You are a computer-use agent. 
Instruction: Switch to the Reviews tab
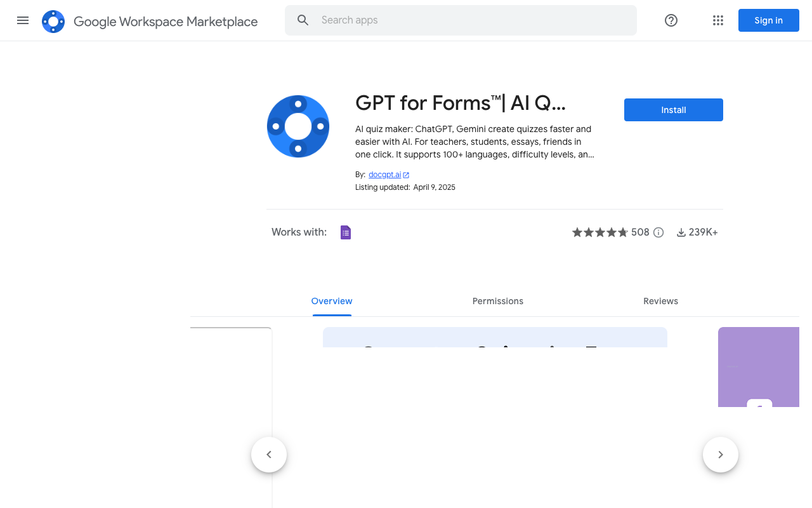tap(661, 301)
